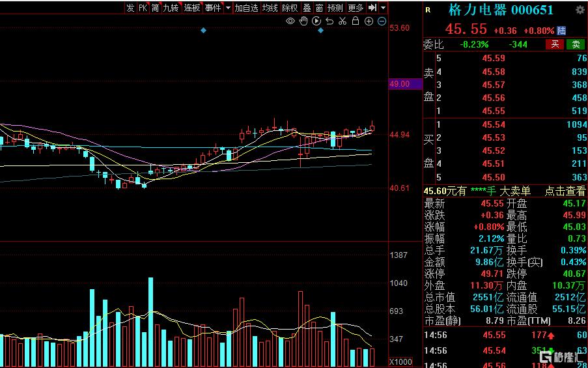Select buy level 2 price 45.53
The height and width of the screenshot is (368, 588).
tap(494, 137)
